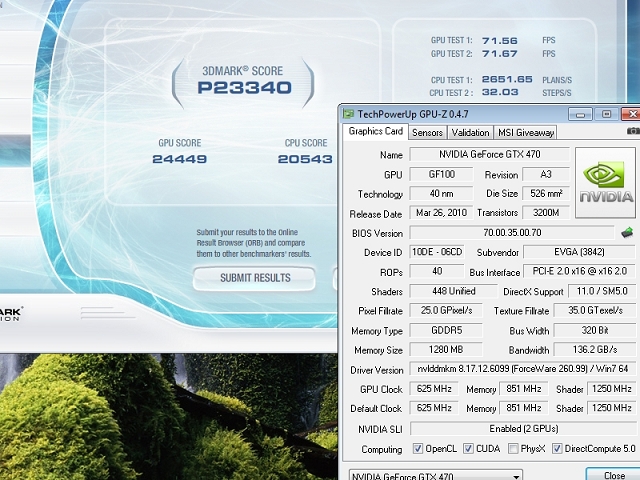This screenshot has width=640, height=480.
Task: Click the BIOS save chip icon
Action: (x=627, y=233)
